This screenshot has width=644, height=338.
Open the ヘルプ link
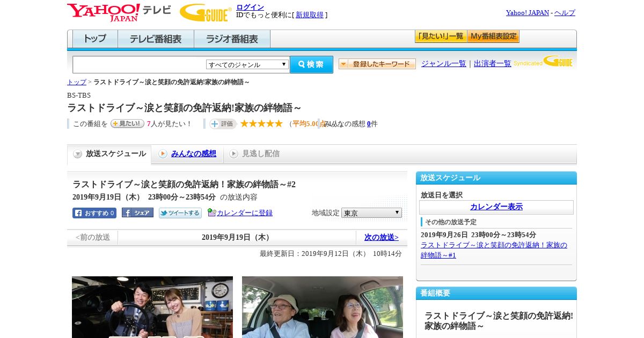coord(565,13)
